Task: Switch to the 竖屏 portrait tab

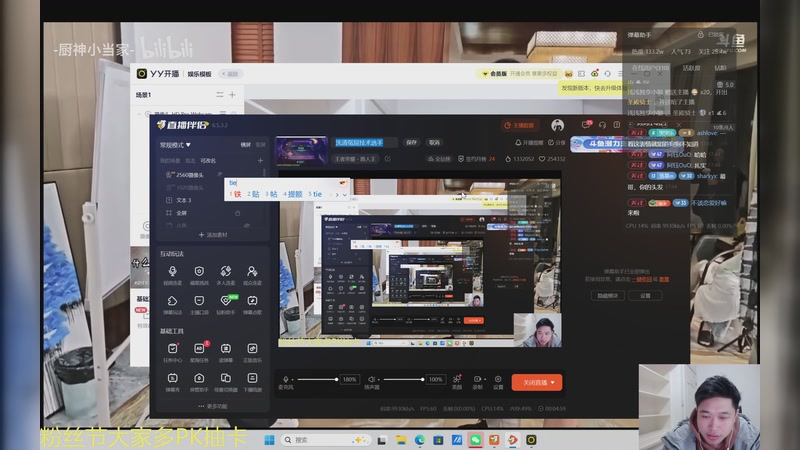Action: click(260, 145)
